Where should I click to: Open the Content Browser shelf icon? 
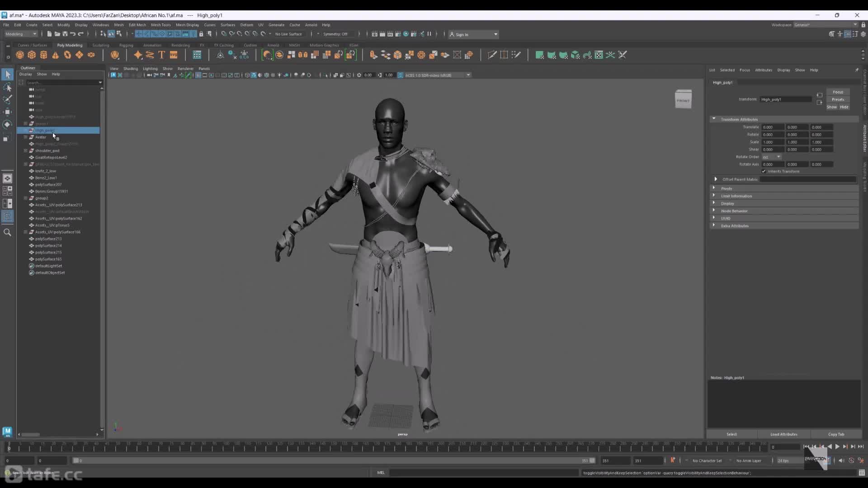(x=197, y=55)
